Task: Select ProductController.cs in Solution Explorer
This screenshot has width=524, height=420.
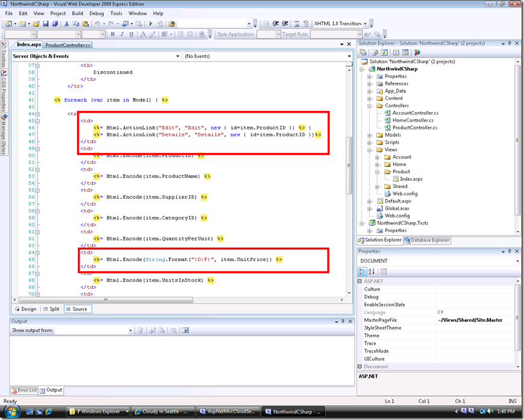Action: tap(415, 128)
